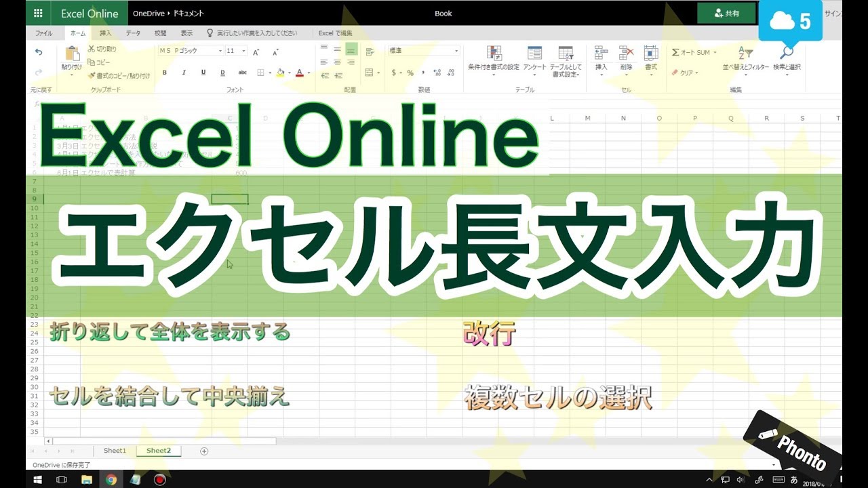Apply comma number style
This screenshot has height=488, width=868.
(422, 73)
